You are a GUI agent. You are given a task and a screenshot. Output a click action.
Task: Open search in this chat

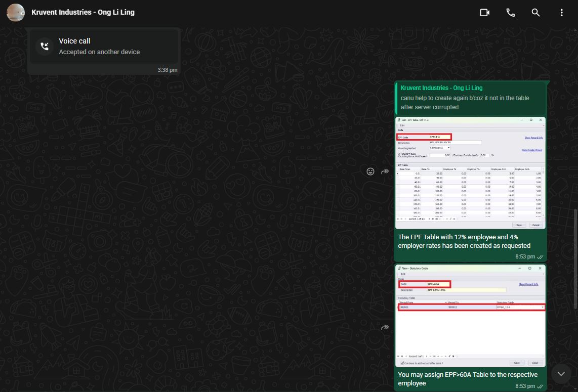tap(535, 13)
